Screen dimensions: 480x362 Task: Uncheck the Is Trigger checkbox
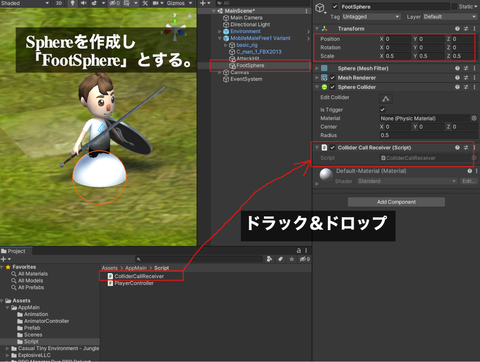pos(383,109)
